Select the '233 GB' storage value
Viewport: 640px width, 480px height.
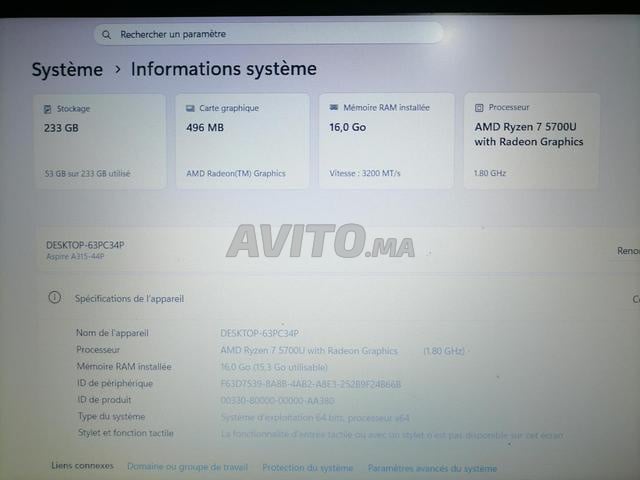click(x=61, y=128)
